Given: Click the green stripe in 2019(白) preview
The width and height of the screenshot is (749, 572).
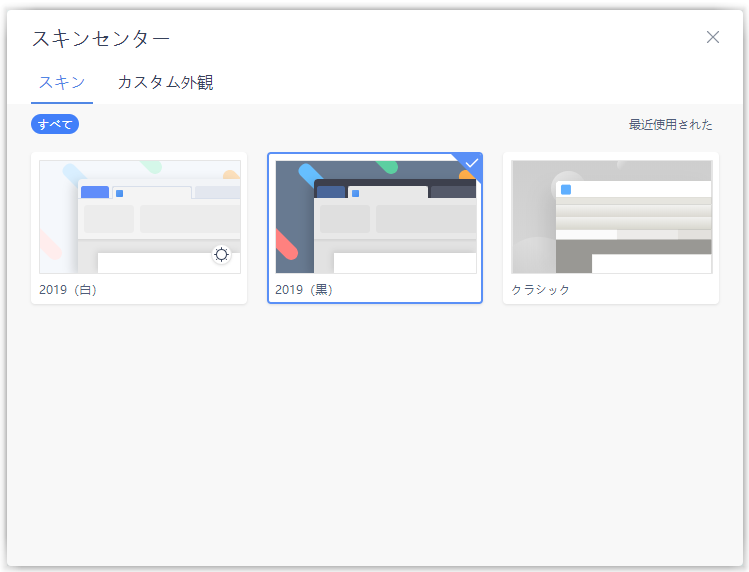Looking at the screenshot, I should (151, 166).
